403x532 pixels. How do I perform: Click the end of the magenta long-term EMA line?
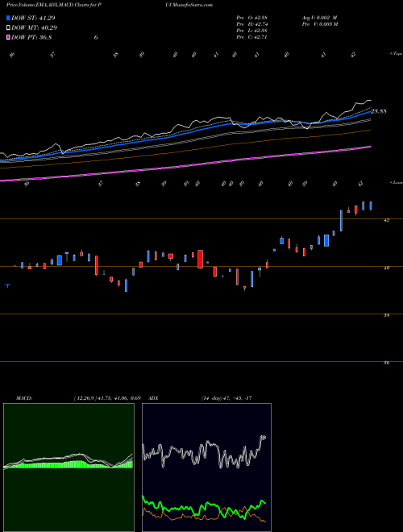(x=370, y=147)
